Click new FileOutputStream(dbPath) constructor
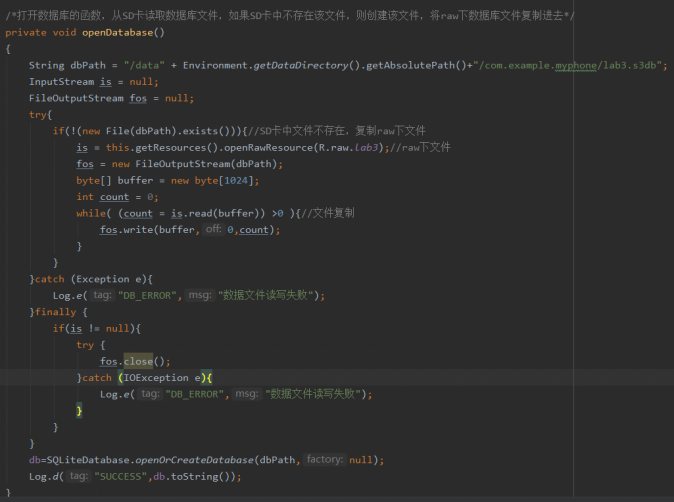 click(x=194, y=164)
